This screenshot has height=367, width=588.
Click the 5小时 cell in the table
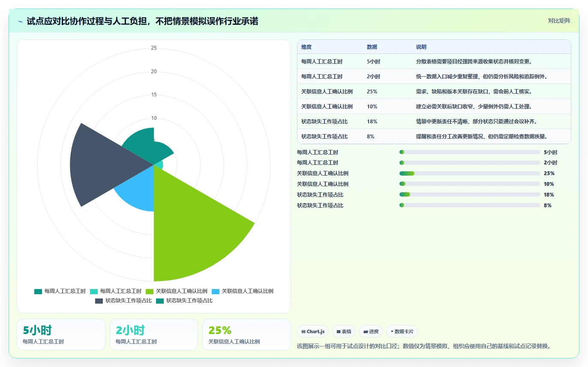pyautogui.click(x=373, y=62)
